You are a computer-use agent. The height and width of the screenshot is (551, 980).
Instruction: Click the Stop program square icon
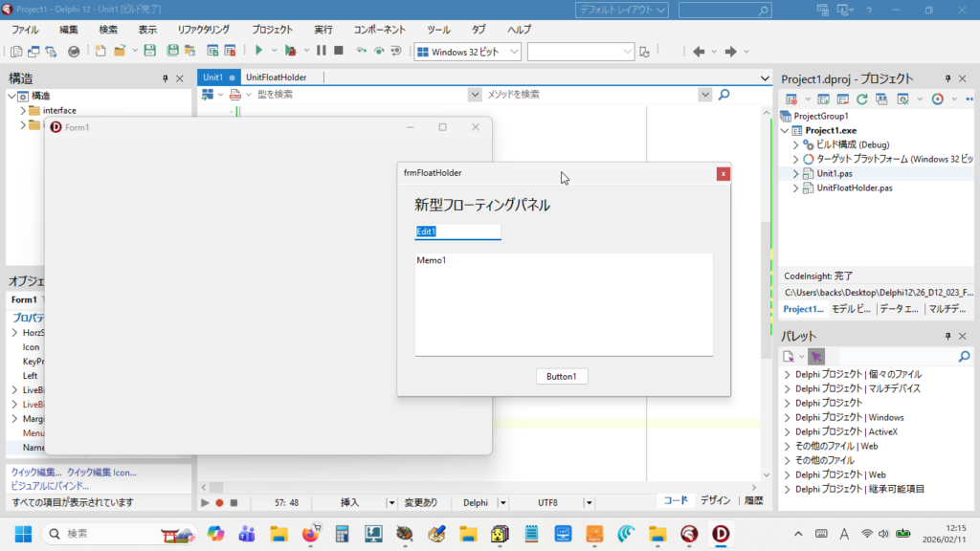pos(339,51)
